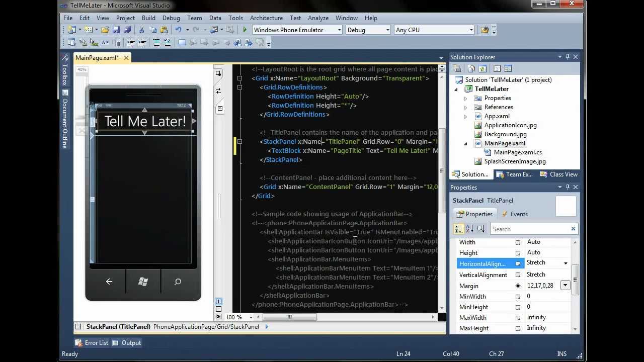Swap design and XAML panes icon
Screen dimensions: 644x362
[x=218, y=91]
